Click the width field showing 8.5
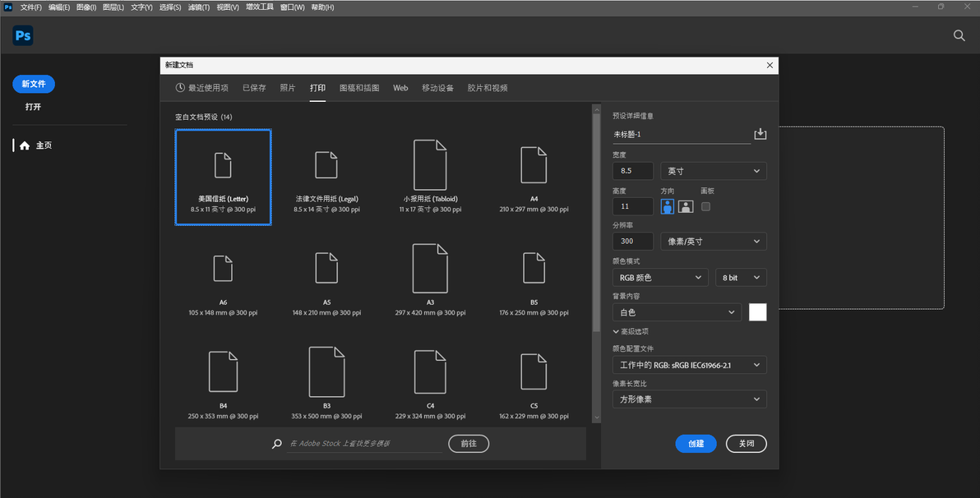 pyautogui.click(x=633, y=171)
